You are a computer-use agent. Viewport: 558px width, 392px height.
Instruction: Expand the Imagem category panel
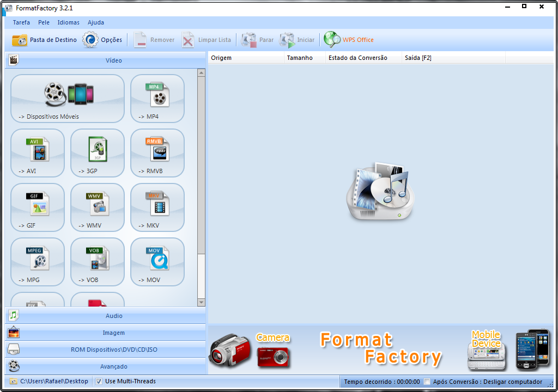105,333
